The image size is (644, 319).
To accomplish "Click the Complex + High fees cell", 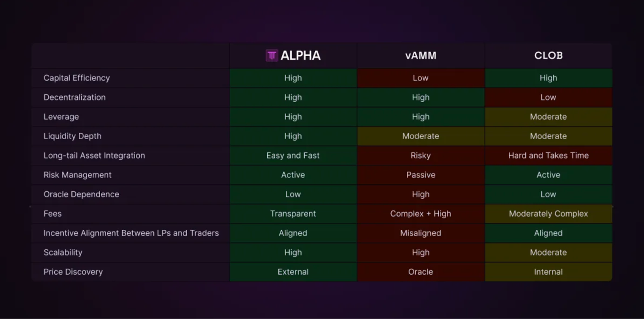I will click(x=421, y=214).
